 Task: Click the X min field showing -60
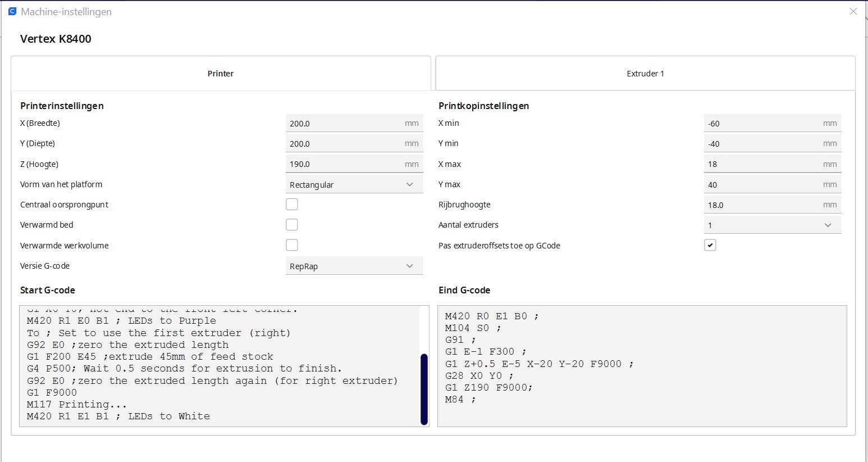click(773, 123)
